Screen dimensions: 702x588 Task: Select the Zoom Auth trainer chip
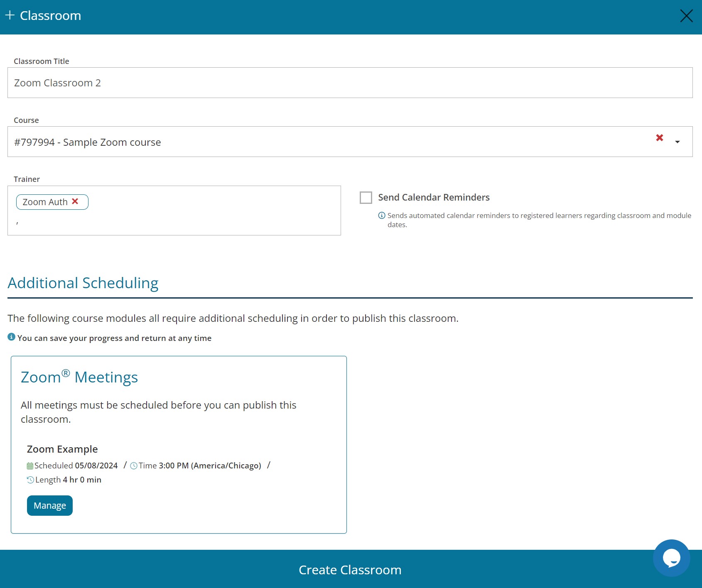coord(45,202)
